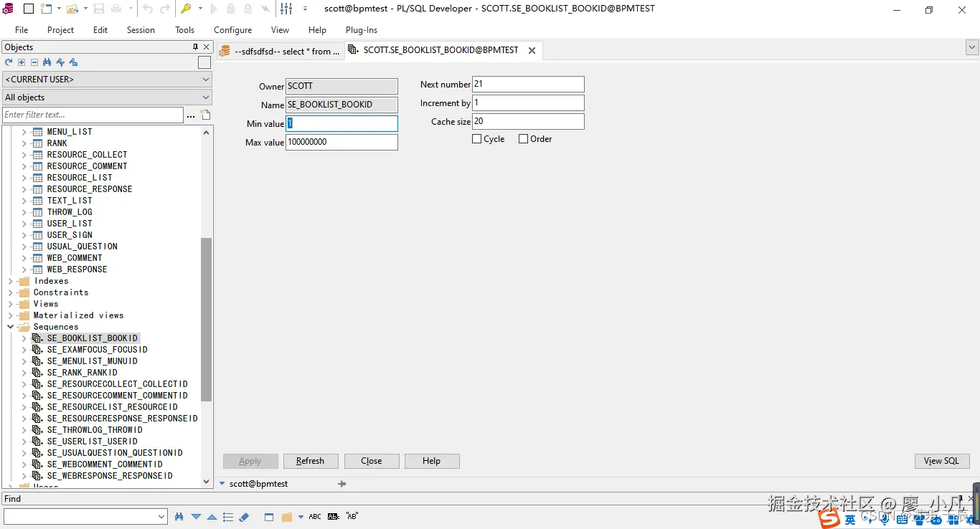Click the Commit toolbar icon
980x529 pixels.
(231, 9)
